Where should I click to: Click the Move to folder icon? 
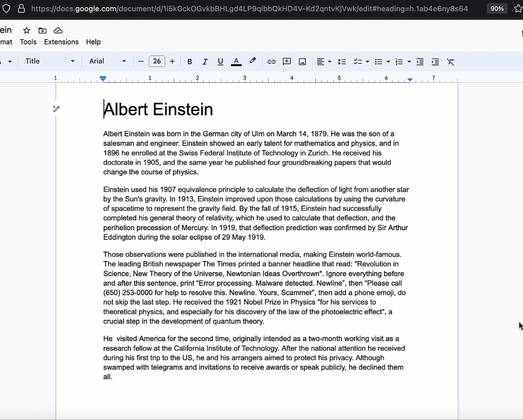(42, 31)
